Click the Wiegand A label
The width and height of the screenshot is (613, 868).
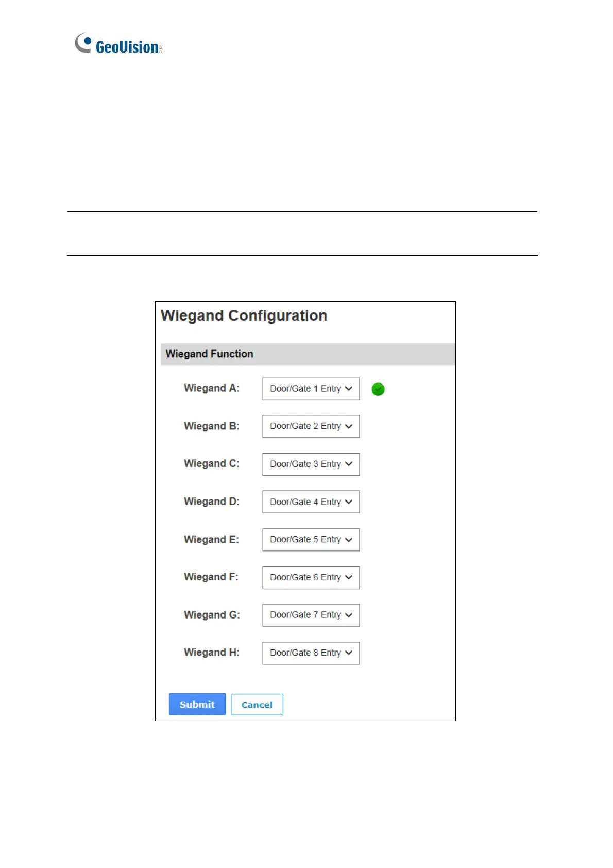click(x=212, y=388)
